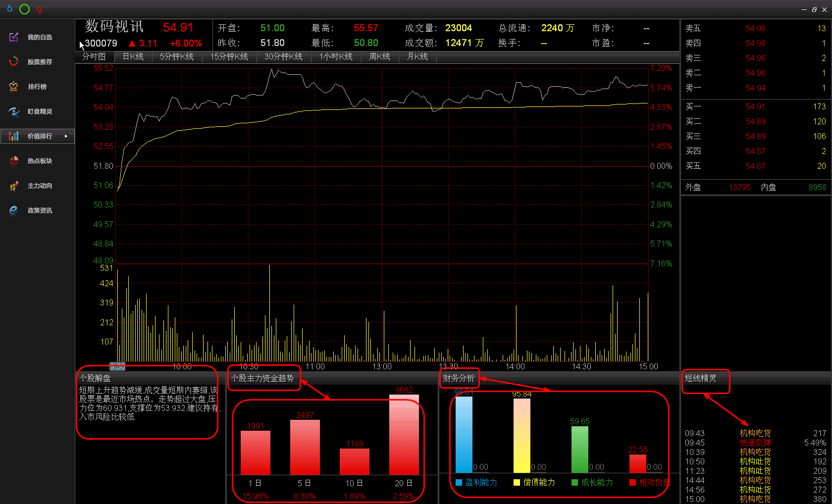Open 股票推荐 red ring icon

point(14,62)
